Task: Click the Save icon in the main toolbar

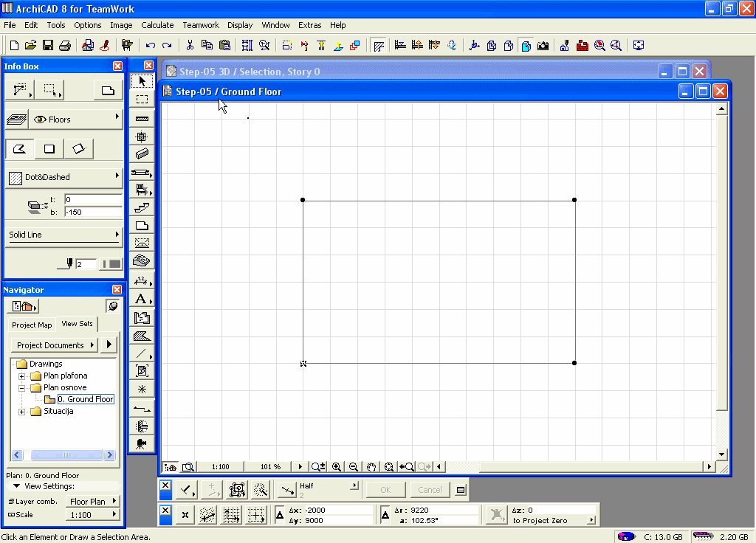Action: tap(48, 46)
